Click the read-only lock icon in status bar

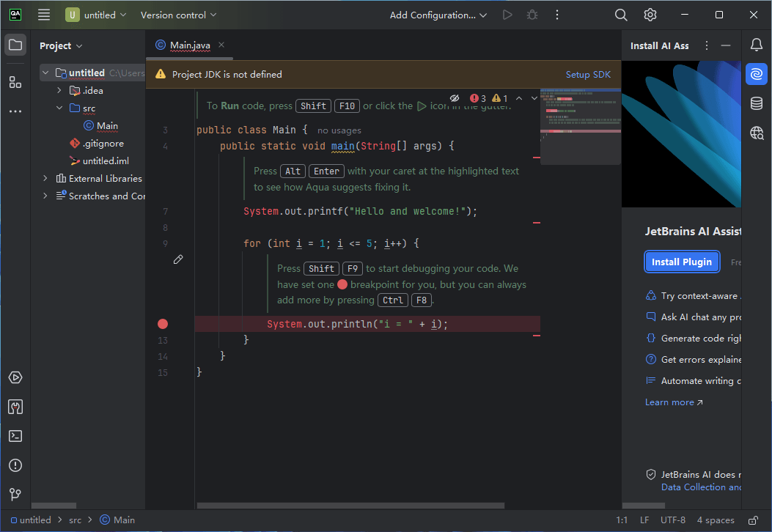(x=753, y=520)
